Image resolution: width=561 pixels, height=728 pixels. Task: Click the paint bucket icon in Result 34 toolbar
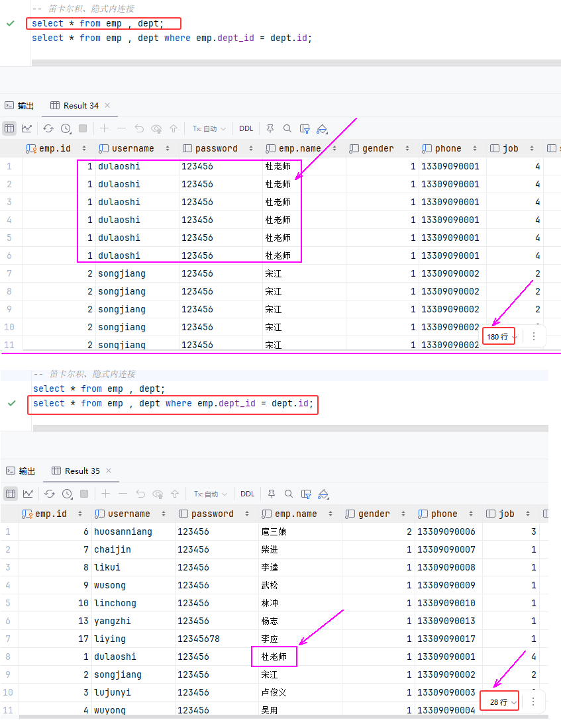pos(322,128)
